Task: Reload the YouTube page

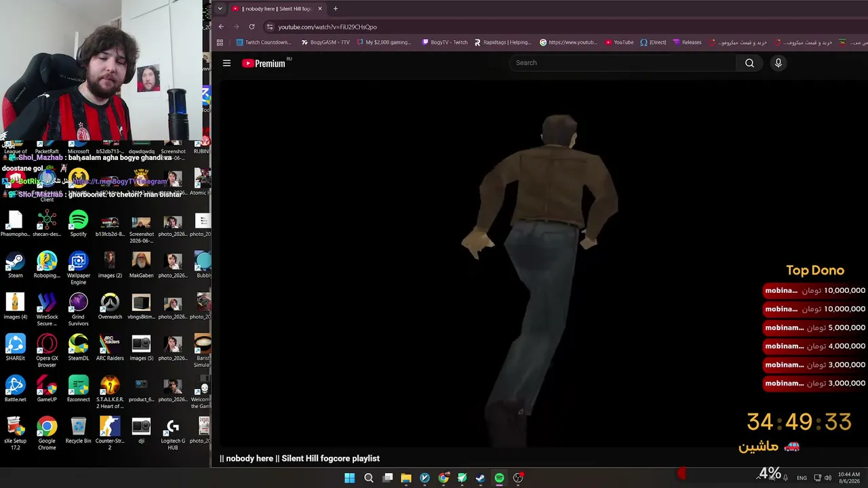Action: tap(252, 26)
